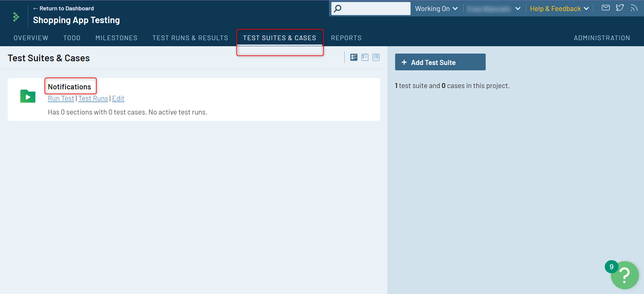Click the Add Test Suite button
The width and height of the screenshot is (644, 294).
(x=440, y=62)
